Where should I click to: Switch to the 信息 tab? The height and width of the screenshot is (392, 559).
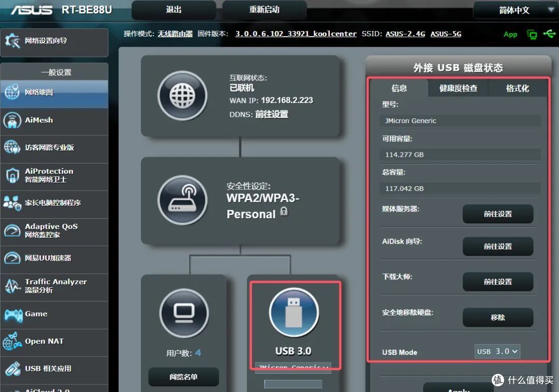coord(399,88)
